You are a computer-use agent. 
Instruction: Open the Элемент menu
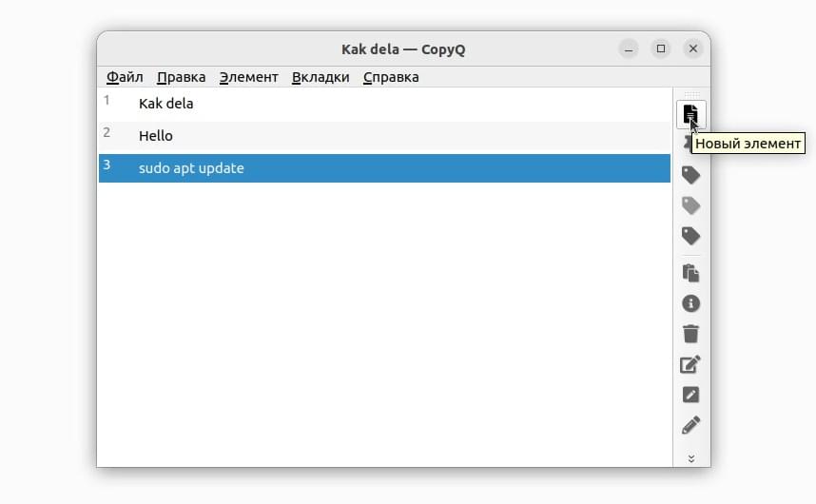click(248, 77)
